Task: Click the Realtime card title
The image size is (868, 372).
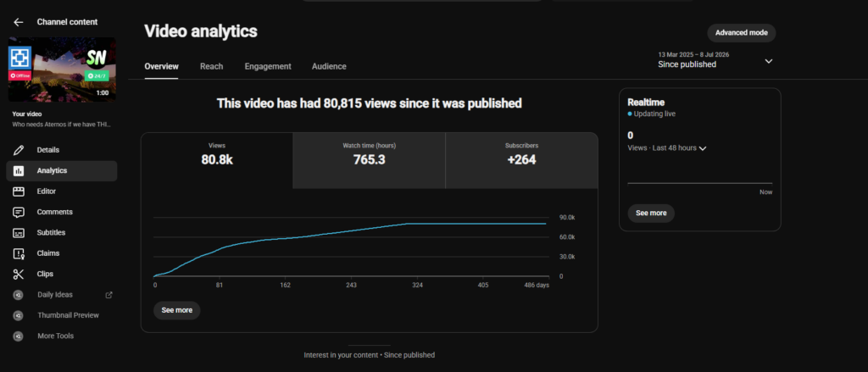Action: (646, 103)
